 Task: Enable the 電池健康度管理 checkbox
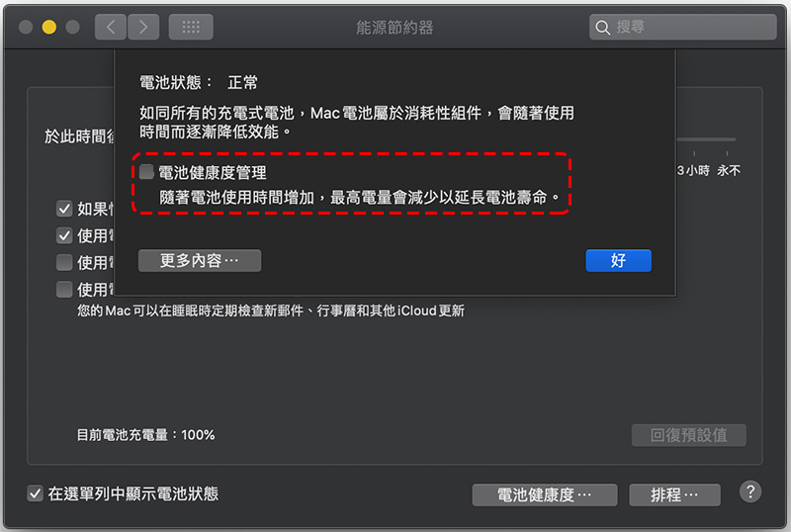click(x=146, y=172)
